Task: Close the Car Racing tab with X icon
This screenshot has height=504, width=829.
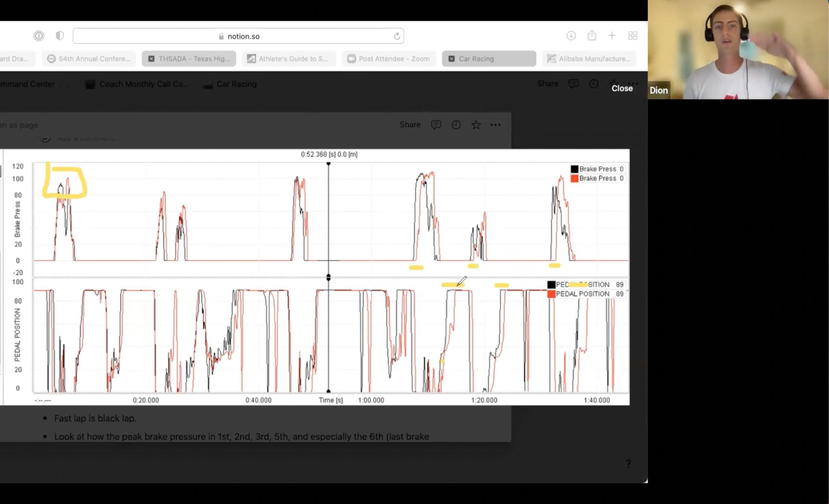Action: [451, 59]
